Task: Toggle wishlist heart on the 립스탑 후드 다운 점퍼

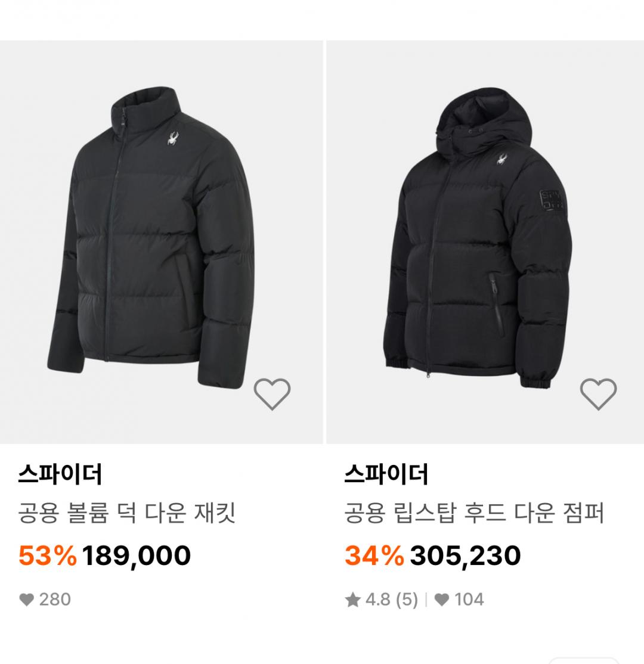Action: [598, 393]
